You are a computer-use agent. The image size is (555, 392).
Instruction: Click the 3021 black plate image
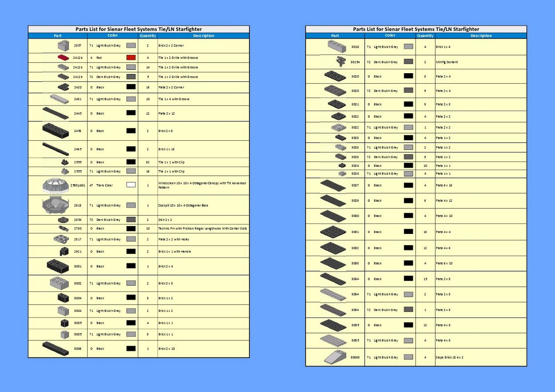click(337, 104)
